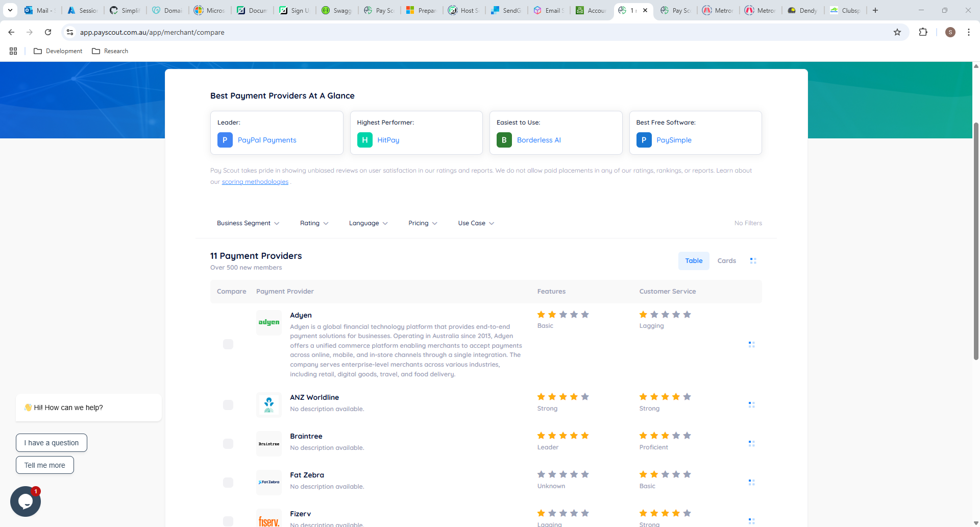980x527 pixels.
Task: Click the Braintree logo thumbnail
Action: tap(269, 444)
